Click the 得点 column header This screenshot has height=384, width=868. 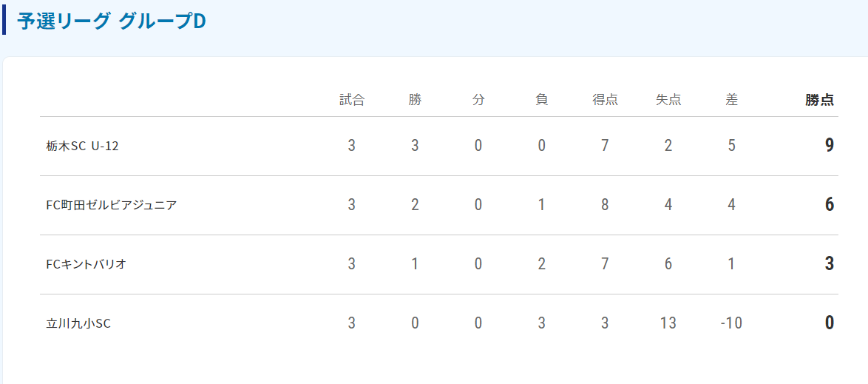pyautogui.click(x=605, y=100)
